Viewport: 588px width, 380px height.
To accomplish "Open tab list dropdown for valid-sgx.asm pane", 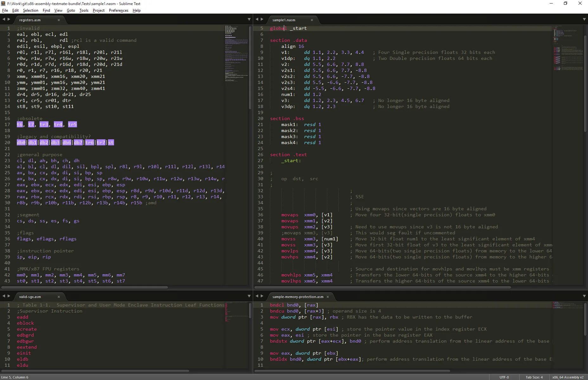I will point(249,296).
